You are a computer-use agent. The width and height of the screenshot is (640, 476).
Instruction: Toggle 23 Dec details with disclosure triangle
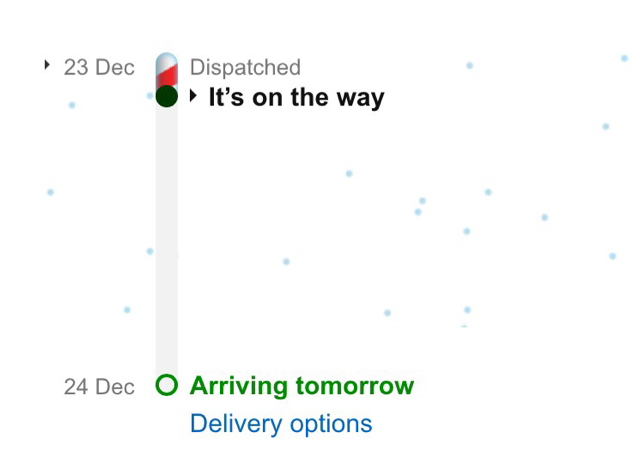(x=47, y=65)
